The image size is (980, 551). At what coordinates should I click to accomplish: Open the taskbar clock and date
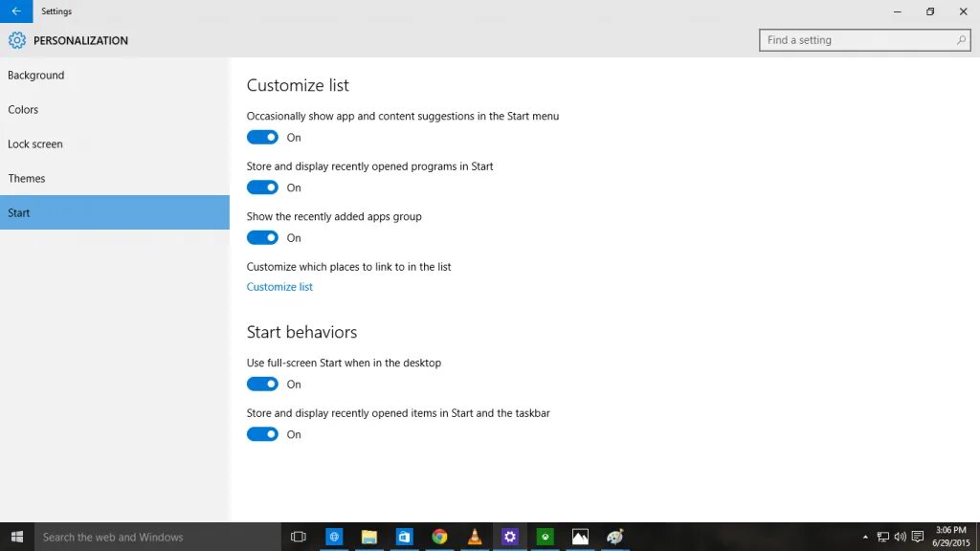(x=951, y=537)
